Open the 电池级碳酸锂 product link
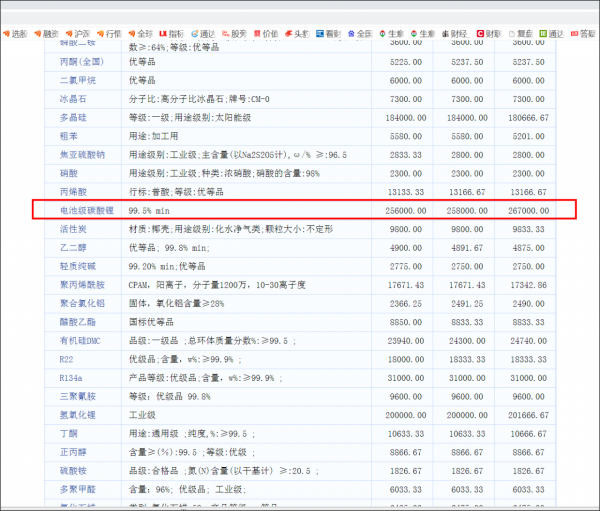This screenshot has width=600, height=511. pos(87,211)
